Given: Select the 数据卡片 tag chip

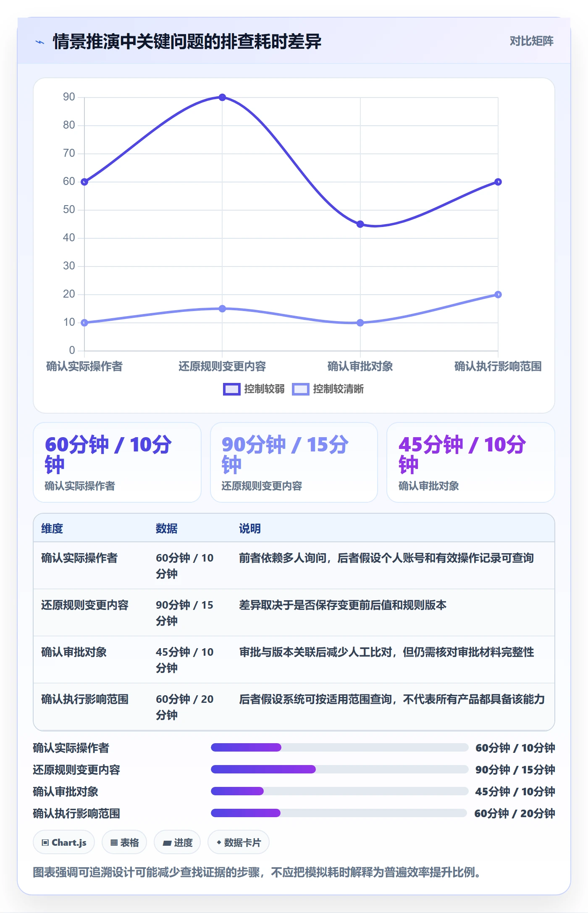Looking at the screenshot, I should click(x=239, y=842).
